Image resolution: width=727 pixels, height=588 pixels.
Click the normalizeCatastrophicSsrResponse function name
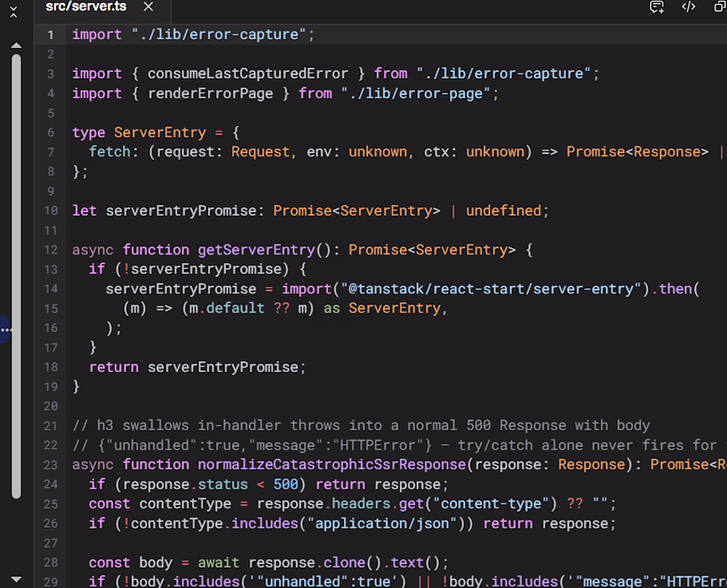(x=332, y=464)
